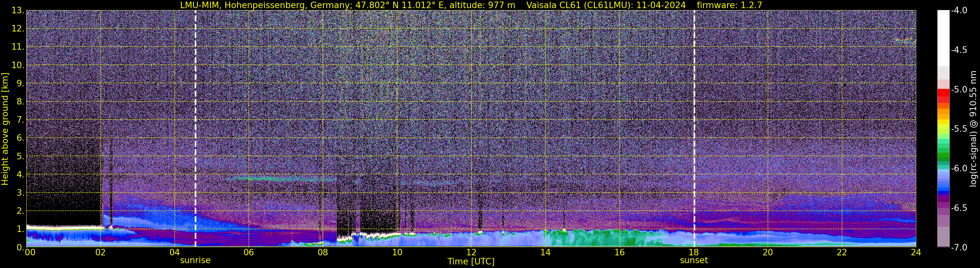The image size is (980, 268).
Task: Click the 20 time tick label
Action: (768, 252)
